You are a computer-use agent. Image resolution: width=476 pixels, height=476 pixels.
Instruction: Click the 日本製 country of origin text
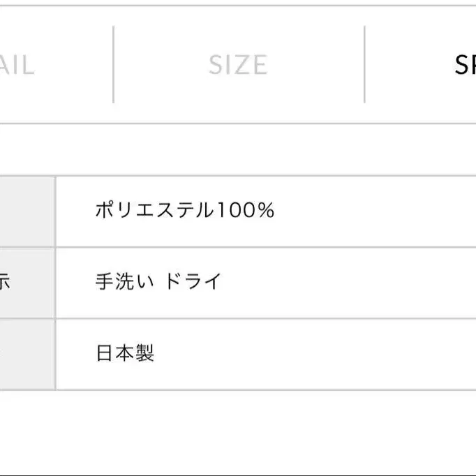(x=125, y=353)
